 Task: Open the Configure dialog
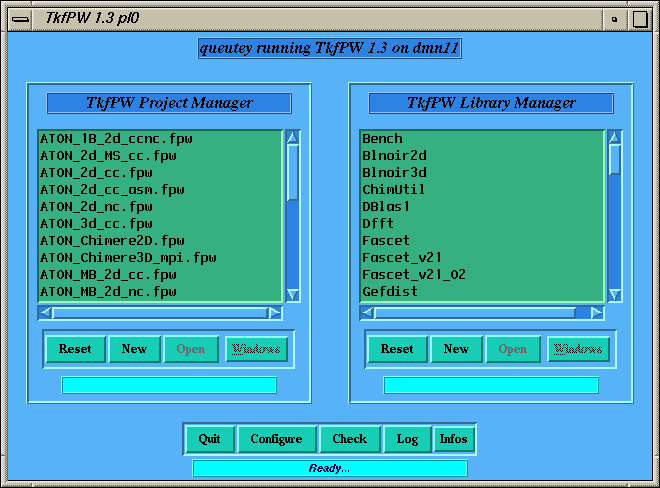[x=277, y=439]
